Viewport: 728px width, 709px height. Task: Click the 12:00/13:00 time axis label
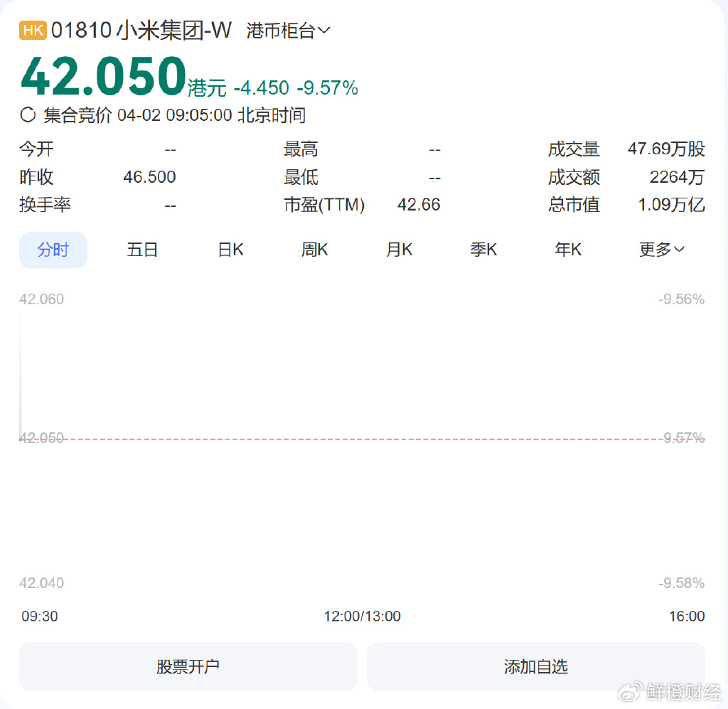(x=362, y=616)
